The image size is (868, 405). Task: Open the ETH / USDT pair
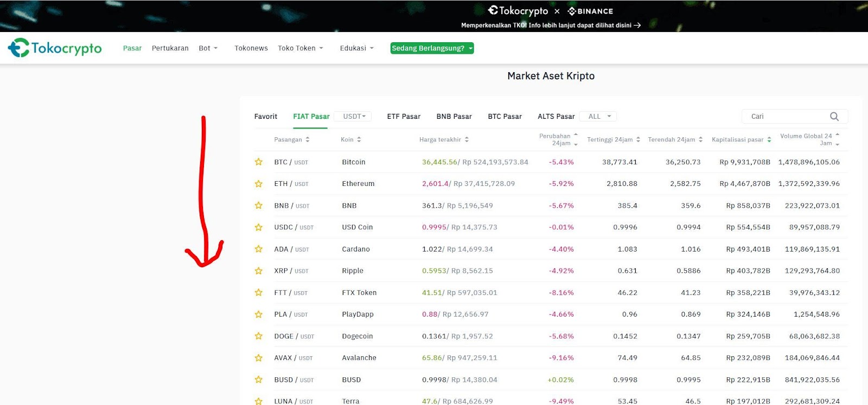pos(291,184)
